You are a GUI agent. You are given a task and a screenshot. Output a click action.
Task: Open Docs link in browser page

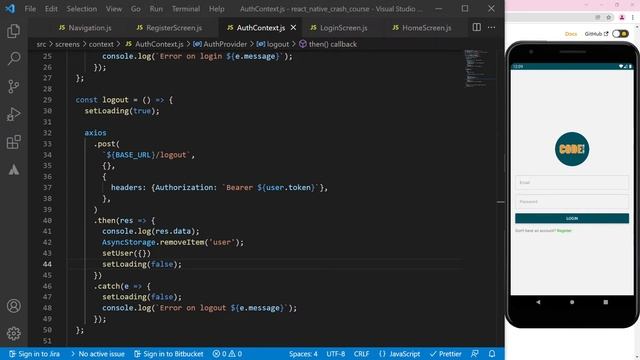click(571, 34)
